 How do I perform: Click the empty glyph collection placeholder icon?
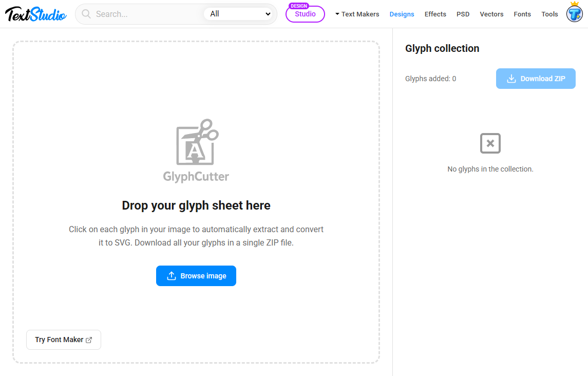tap(490, 143)
